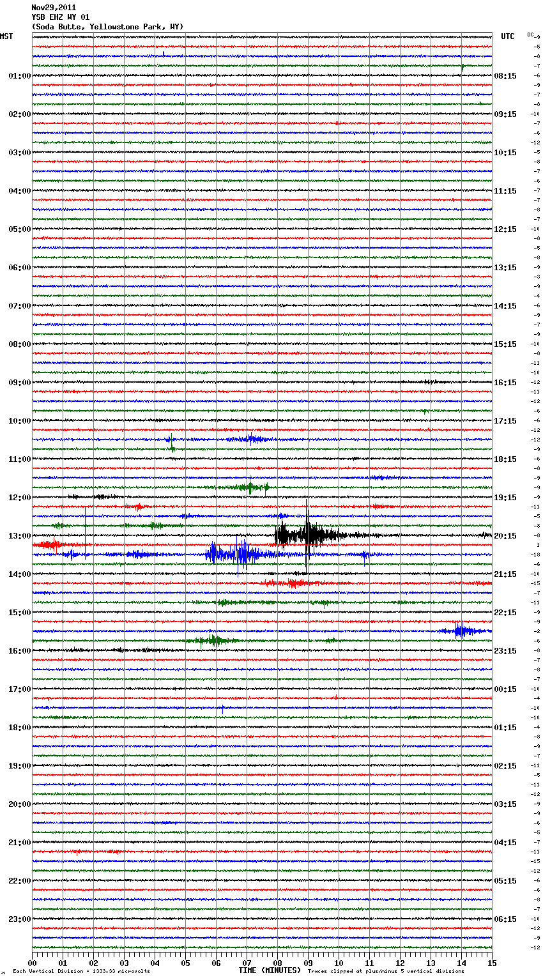Select the 03:00 MST row label
This screenshot has height=980, width=543.
pos(20,153)
